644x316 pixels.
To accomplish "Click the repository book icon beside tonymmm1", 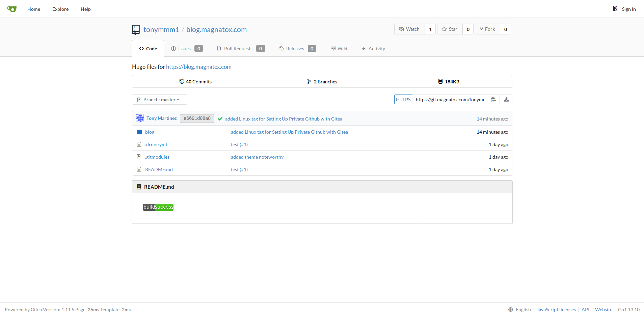I will pos(136,30).
